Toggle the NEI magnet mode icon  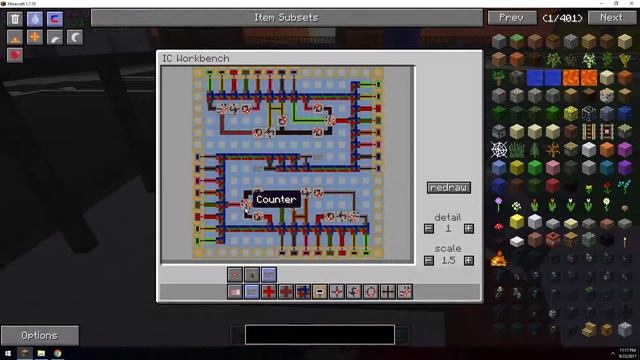pos(55,19)
